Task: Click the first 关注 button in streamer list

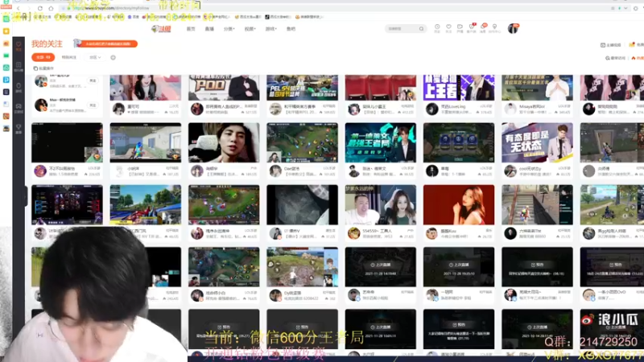Action: pyautogui.click(x=93, y=81)
